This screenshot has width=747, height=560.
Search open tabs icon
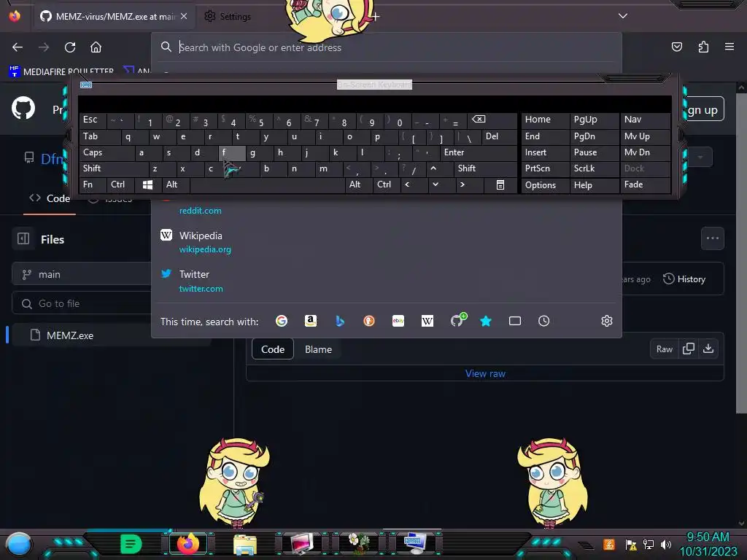514,321
